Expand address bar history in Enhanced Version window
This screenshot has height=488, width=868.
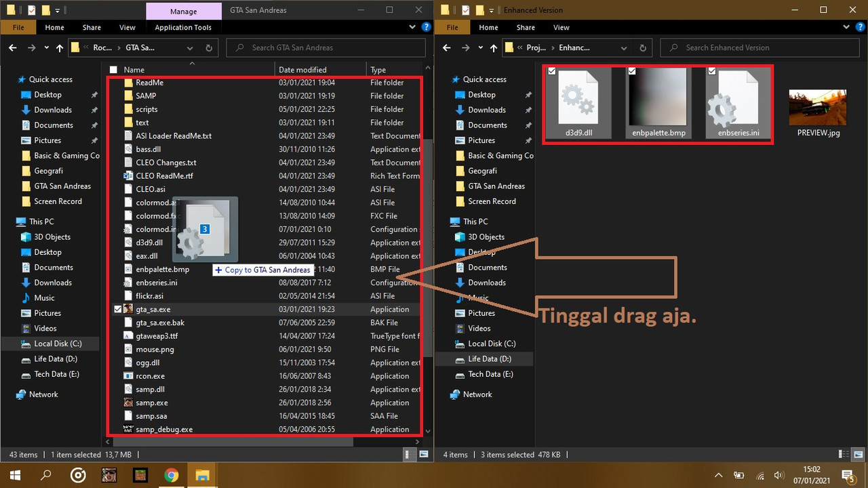pos(625,48)
